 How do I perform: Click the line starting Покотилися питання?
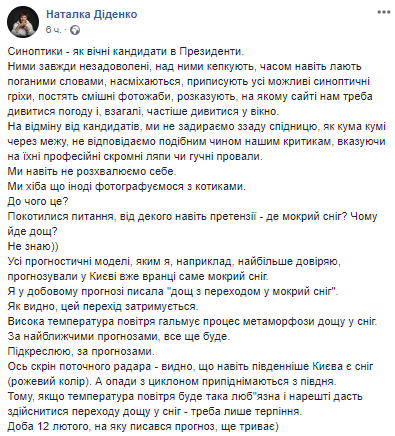click(x=192, y=217)
